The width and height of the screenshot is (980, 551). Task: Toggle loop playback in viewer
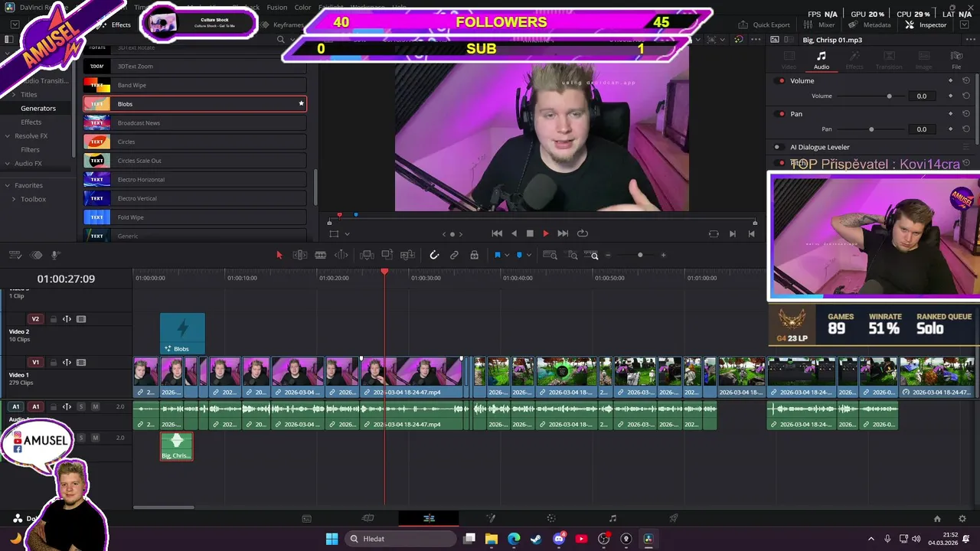[x=583, y=233]
